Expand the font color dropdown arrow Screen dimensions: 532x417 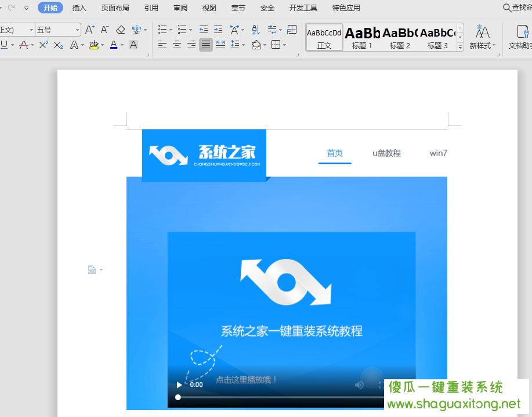point(122,45)
